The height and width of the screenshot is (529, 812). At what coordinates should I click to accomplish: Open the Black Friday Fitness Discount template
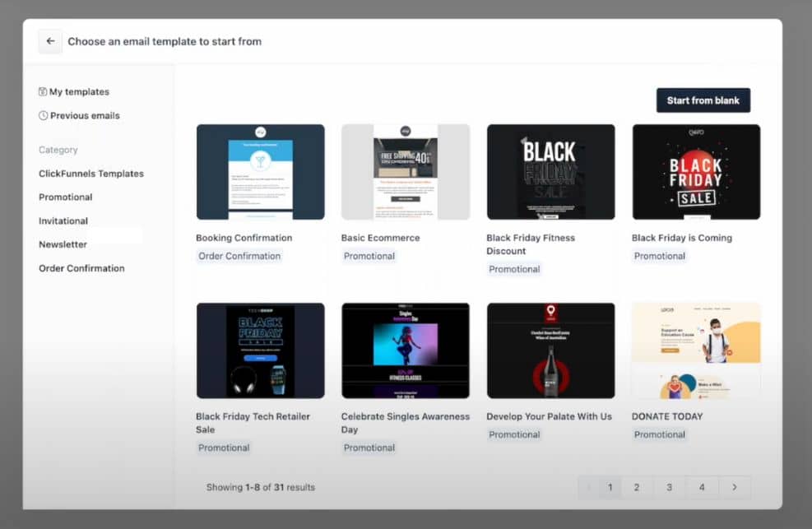551,172
